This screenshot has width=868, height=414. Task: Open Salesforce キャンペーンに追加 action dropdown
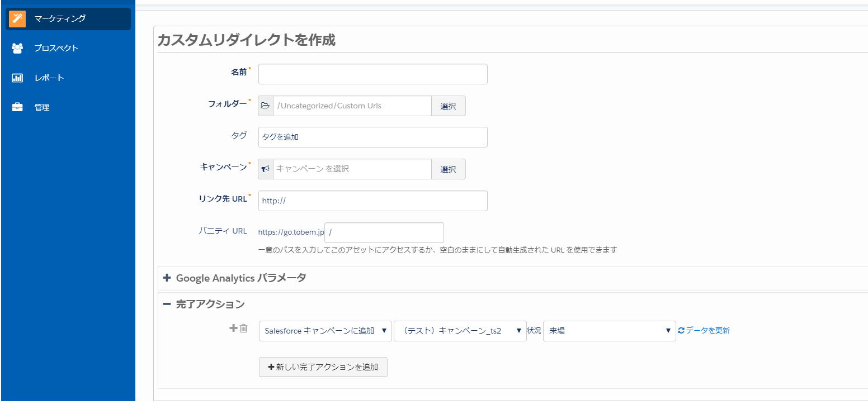coord(325,331)
